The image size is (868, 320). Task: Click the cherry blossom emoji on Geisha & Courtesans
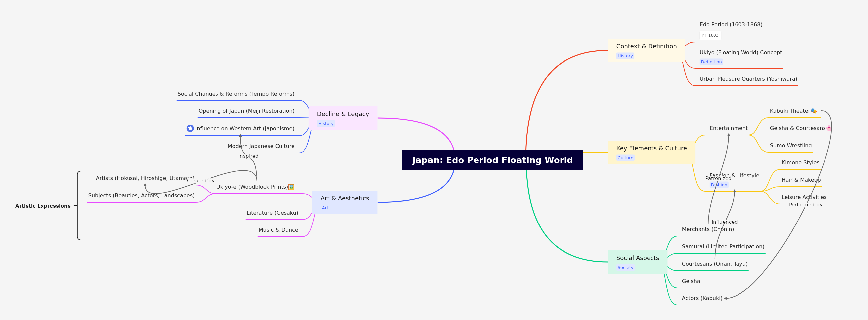(x=829, y=128)
